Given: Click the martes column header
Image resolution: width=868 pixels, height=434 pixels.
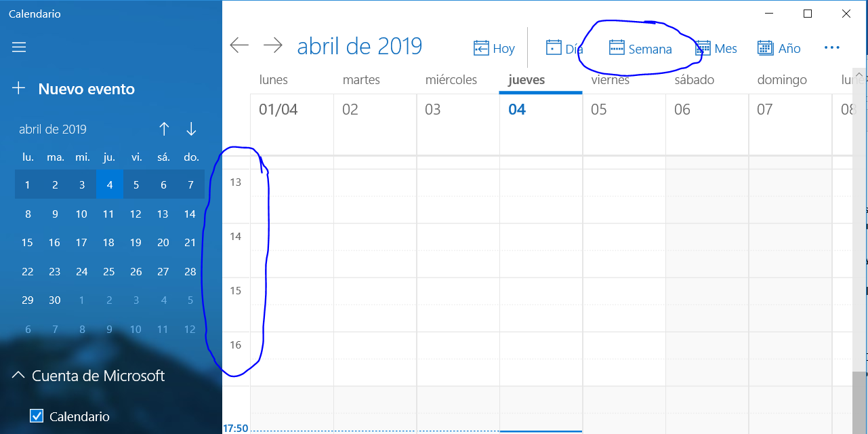Looking at the screenshot, I should [x=361, y=80].
